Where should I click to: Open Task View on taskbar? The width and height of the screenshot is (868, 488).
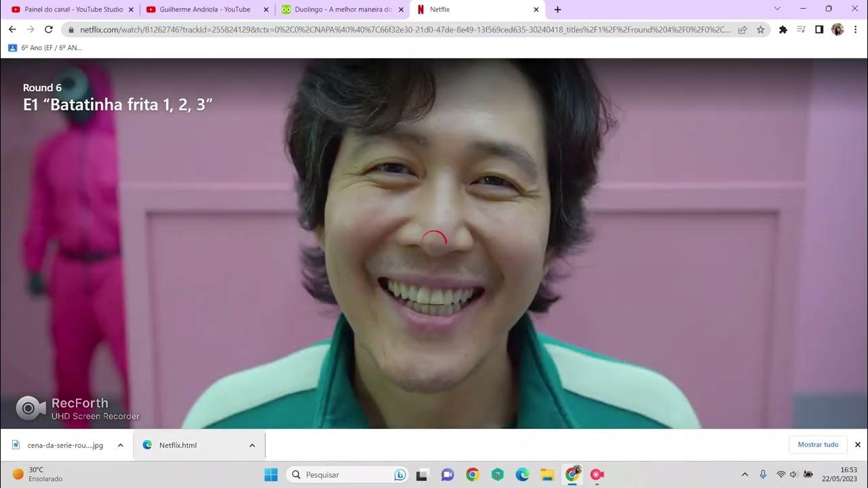click(x=422, y=474)
